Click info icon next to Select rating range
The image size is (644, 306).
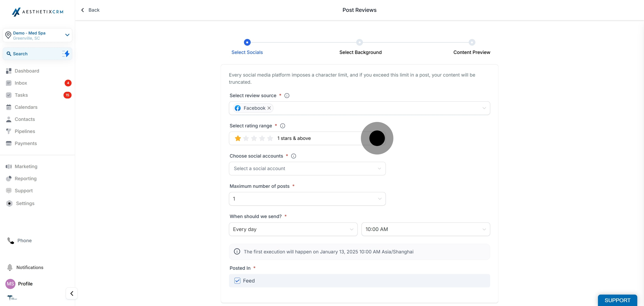click(282, 126)
